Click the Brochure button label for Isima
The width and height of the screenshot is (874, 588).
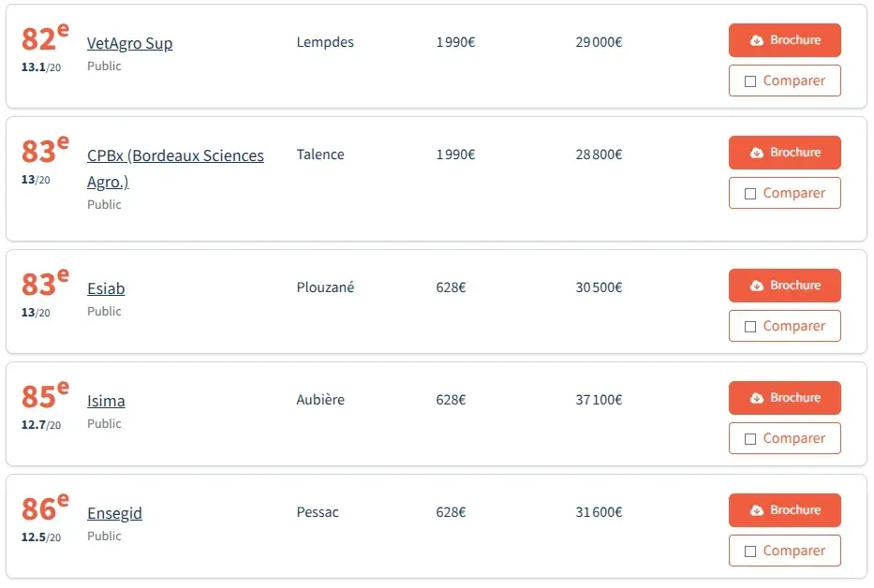[x=795, y=398]
